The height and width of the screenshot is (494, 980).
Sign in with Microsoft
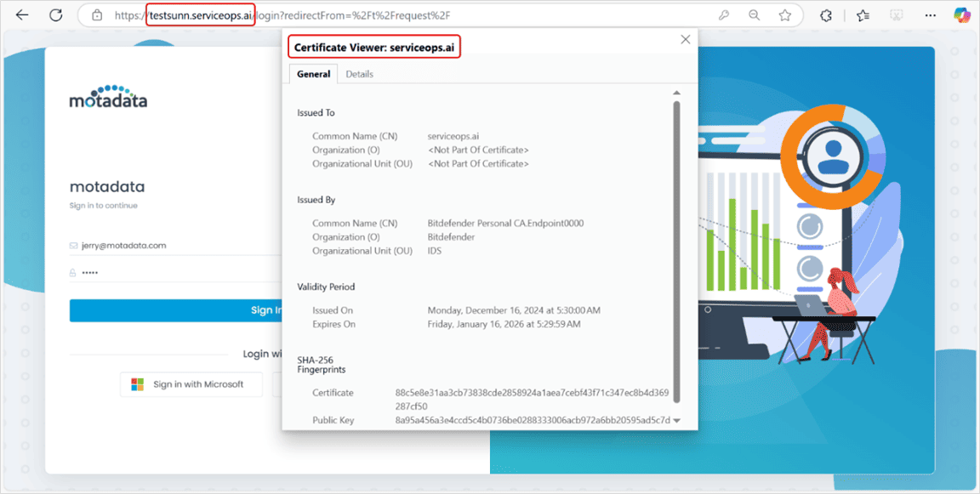tap(187, 384)
